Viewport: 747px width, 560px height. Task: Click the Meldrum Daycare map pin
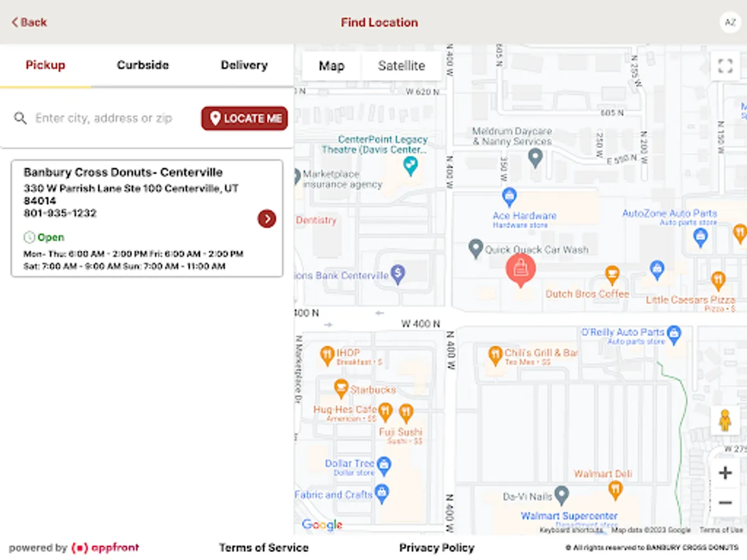535,157
